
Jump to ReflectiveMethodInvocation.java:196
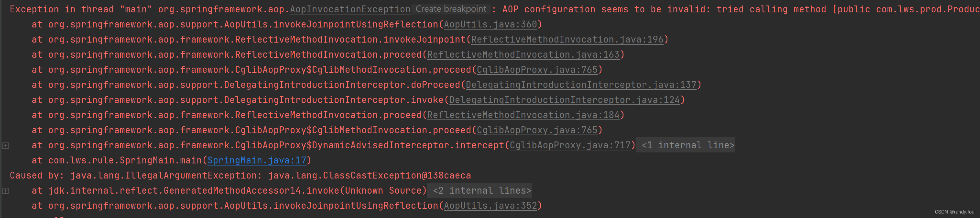coord(567,39)
